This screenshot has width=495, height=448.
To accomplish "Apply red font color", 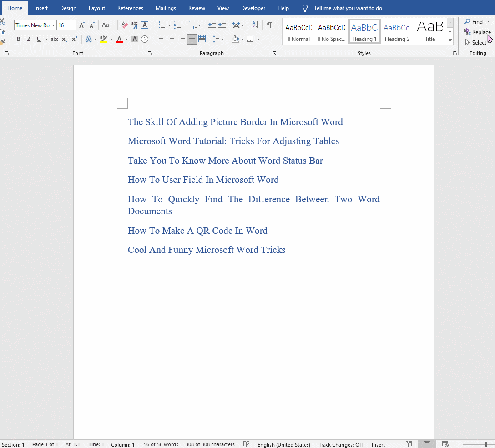I will click(x=119, y=39).
